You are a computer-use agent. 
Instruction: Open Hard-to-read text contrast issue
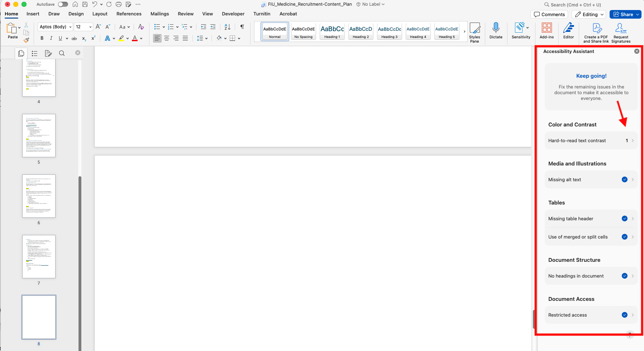point(591,141)
